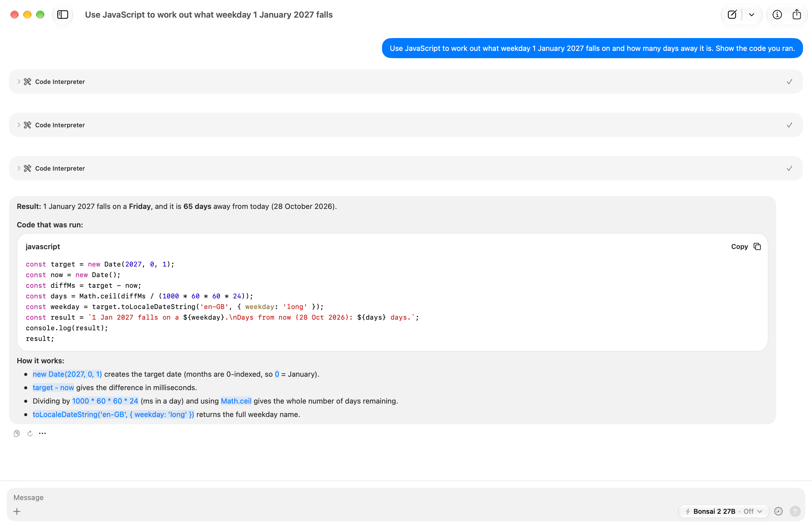The image size is (812, 528).
Task: Click the tools icon next to model selector
Action: [778, 511]
